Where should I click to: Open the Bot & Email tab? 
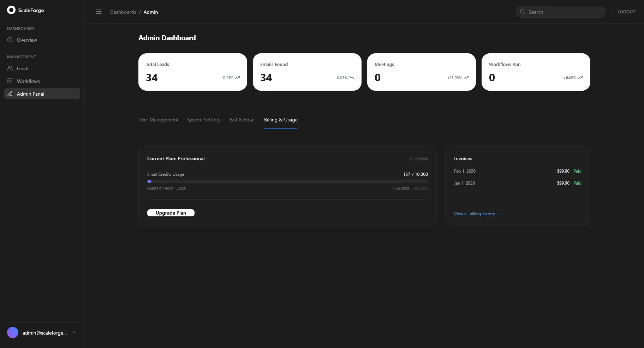243,120
